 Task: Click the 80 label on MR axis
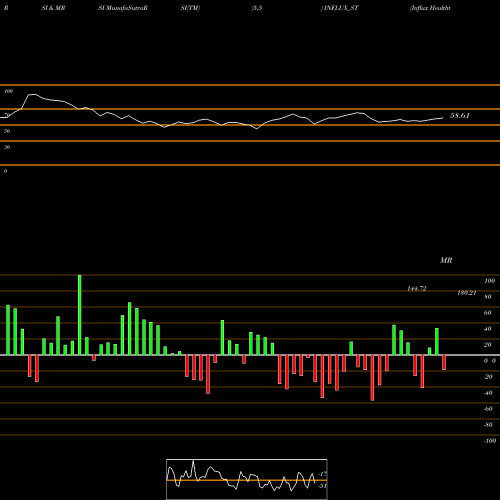(488, 297)
